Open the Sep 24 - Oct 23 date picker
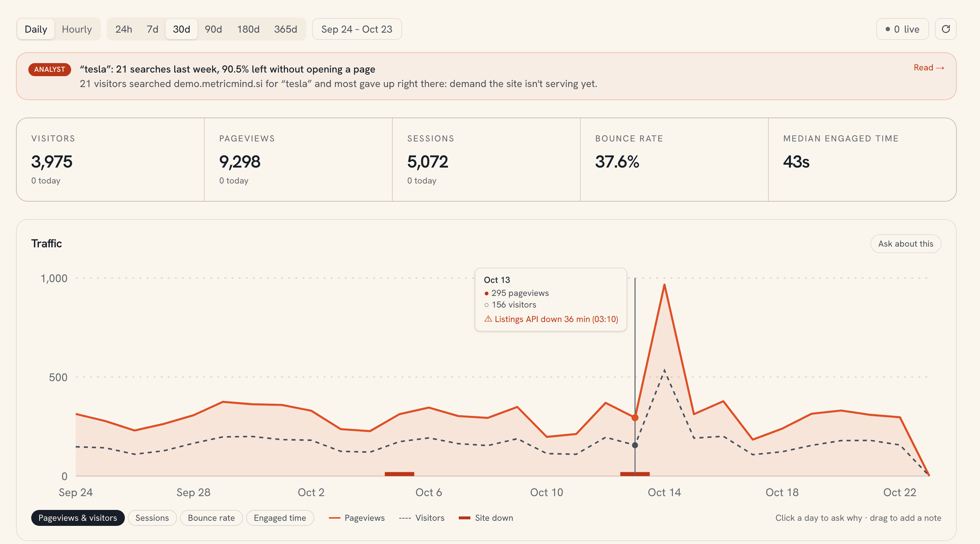The width and height of the screenshot is (980, 544). pyautogui.click(x=357, y=29)
